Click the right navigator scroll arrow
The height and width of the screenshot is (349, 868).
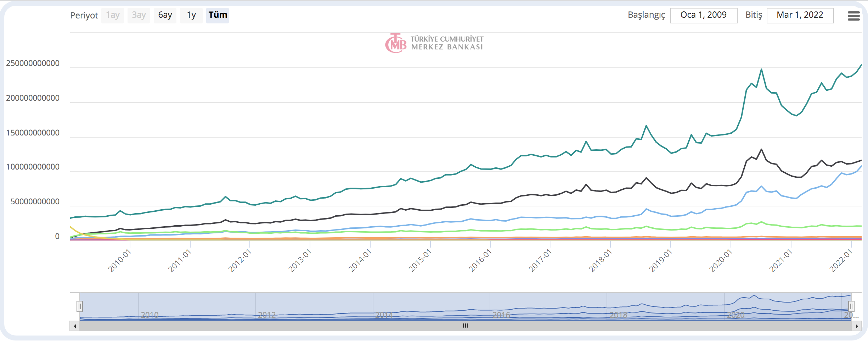tap(856, 326)
